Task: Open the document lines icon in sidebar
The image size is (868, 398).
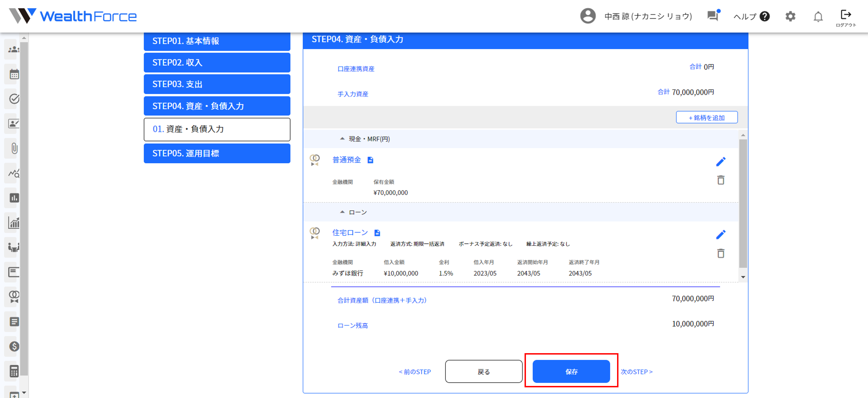Action: pos(14,322)
